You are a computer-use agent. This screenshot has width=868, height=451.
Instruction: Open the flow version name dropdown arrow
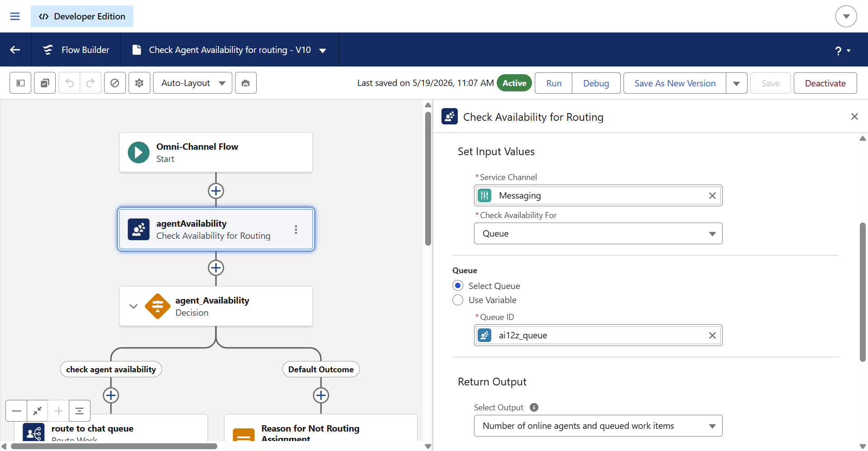click(323, 50)
